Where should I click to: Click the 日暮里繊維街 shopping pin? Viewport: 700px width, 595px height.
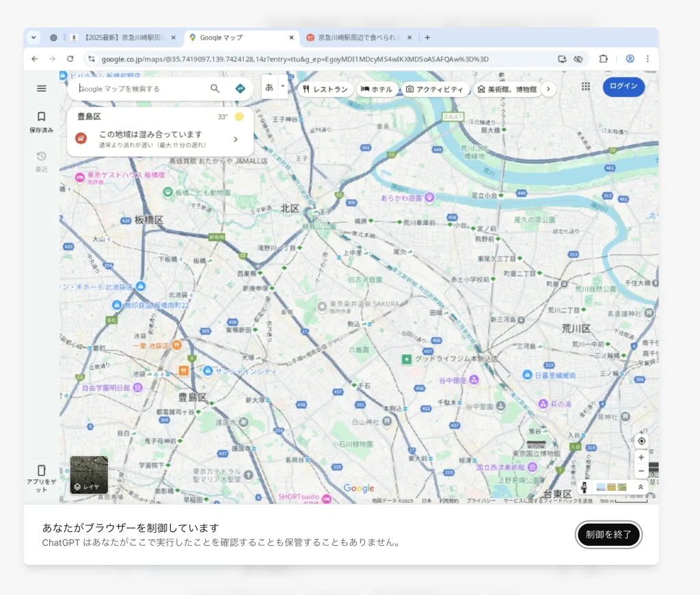[527, 375]
